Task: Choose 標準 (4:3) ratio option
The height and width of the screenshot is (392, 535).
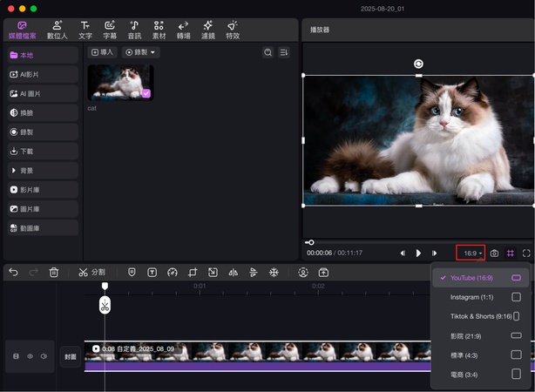Action: 481,355
